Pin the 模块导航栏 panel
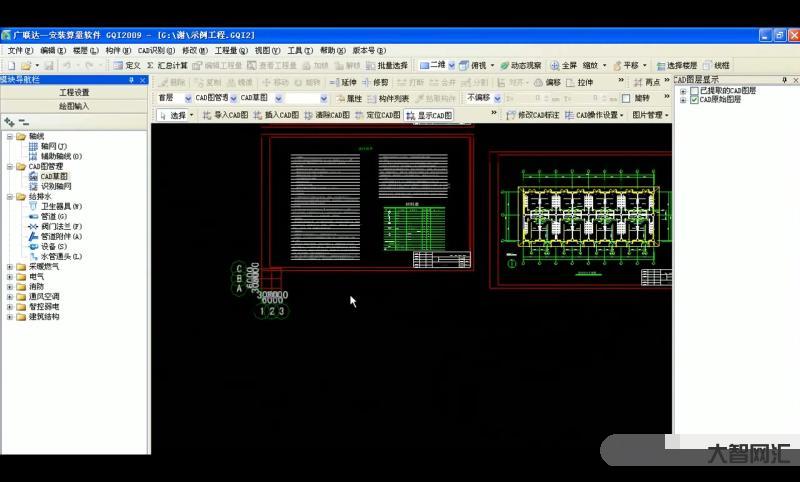The width and height of the screenshot is (800, 482). coord(132,80)
